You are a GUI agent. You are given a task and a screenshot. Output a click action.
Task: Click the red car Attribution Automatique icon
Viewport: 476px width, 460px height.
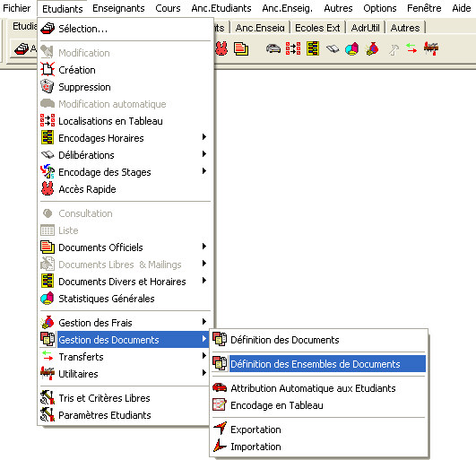220,387
